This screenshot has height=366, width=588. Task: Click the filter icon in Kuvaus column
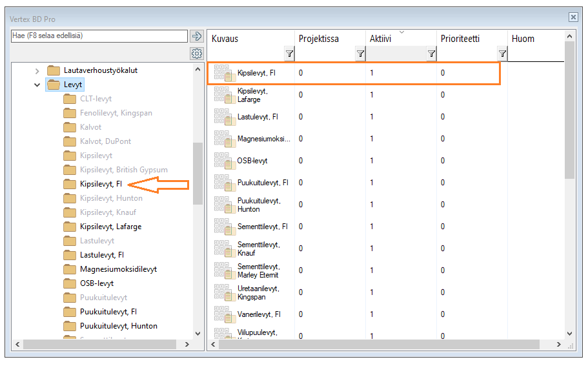pos(289,55)
